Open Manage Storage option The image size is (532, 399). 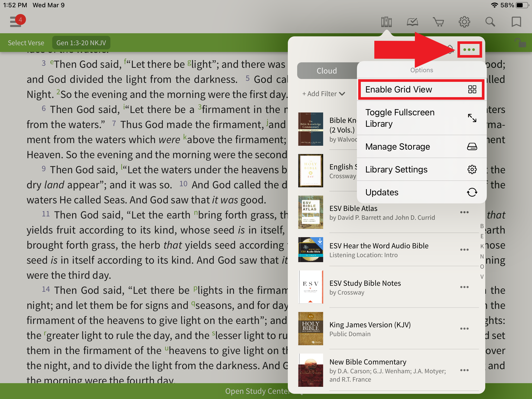421,147
